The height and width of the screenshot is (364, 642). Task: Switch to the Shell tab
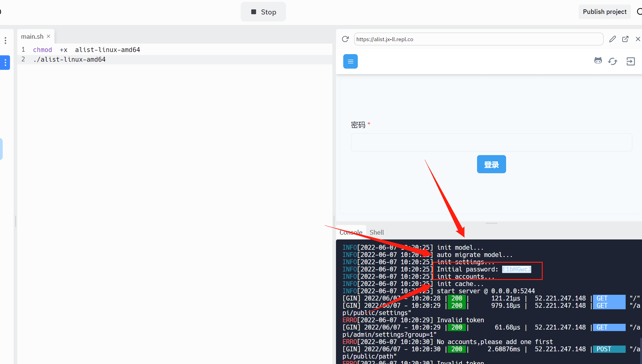click(377, 232)
